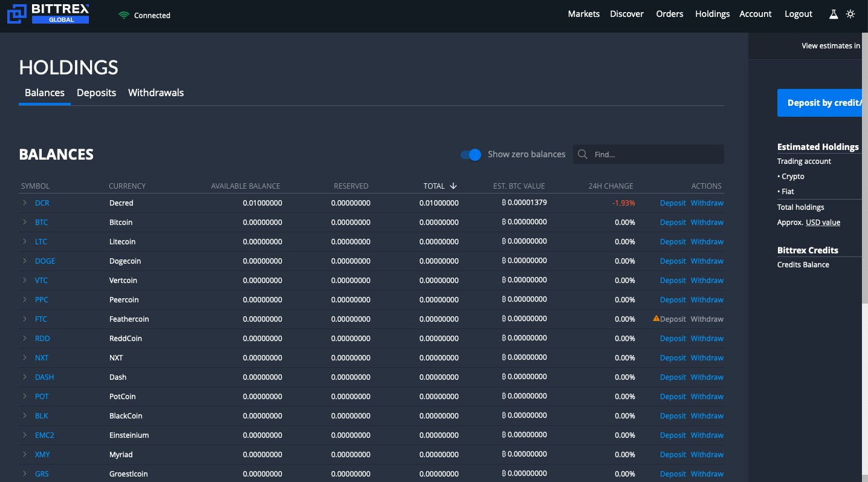Open the Account menu
This screenshot has height=482, width=868.
(756, 14)
